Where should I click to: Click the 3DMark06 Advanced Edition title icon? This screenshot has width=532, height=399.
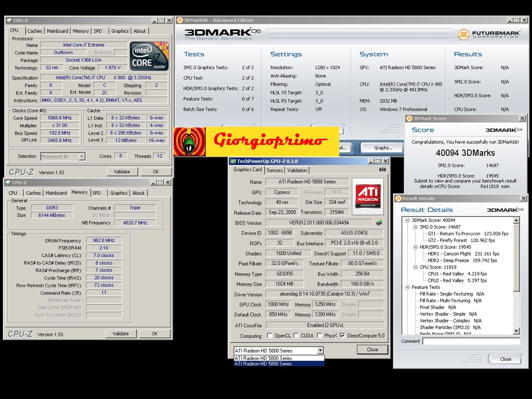click(x=180, y=20)
